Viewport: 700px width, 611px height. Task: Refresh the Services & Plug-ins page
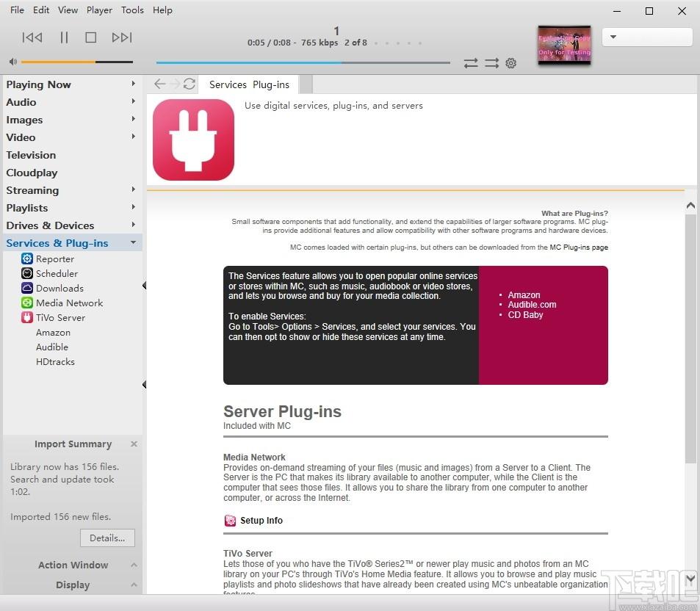pyautogui.click(x=190, y=84)
